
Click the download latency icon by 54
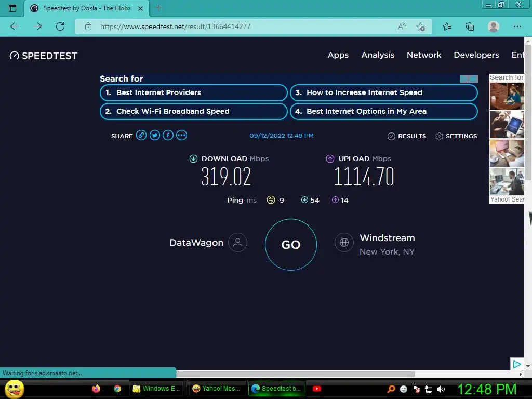pyautogui.click(x=304, y=200)
